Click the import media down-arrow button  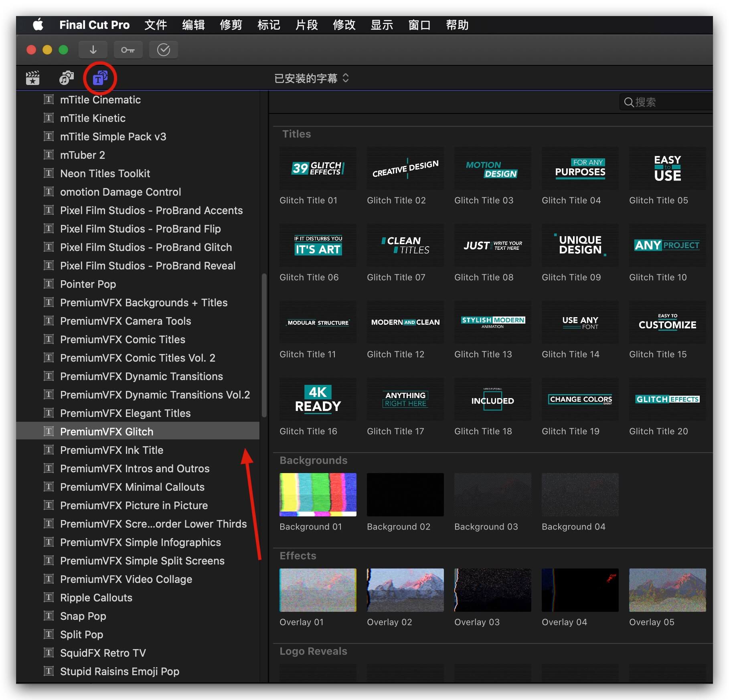tap(93, 50)
